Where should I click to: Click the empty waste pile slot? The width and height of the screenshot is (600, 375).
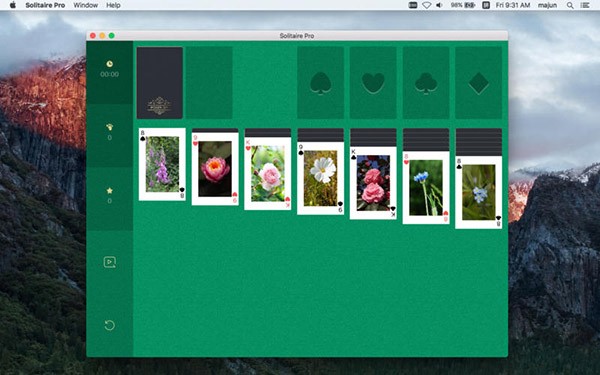(209, 83)
